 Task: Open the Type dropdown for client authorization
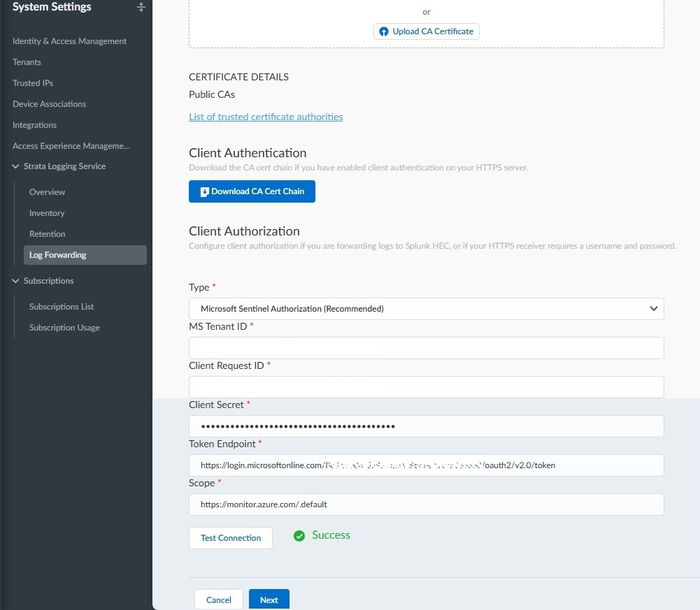pos(427,309)
